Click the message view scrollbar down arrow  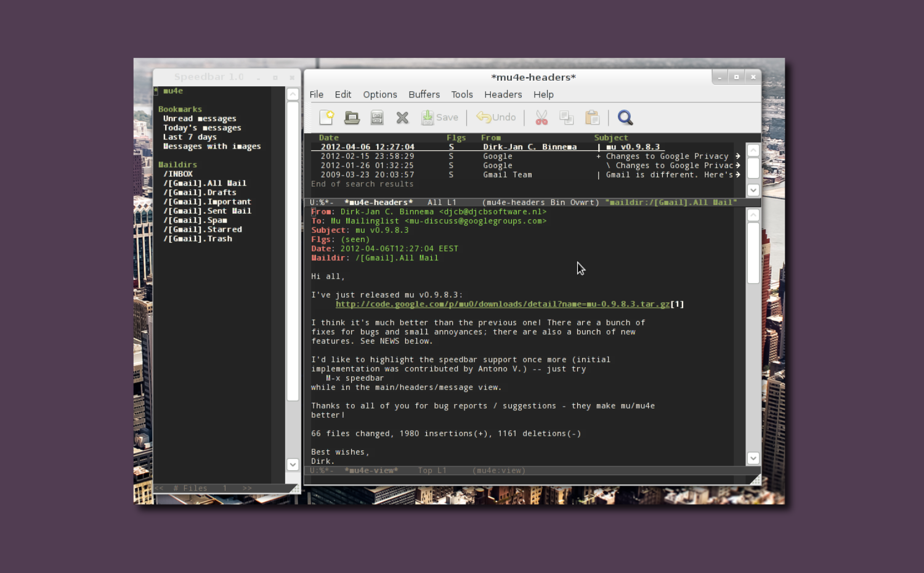pyautogui.click(x=753, y=458)
